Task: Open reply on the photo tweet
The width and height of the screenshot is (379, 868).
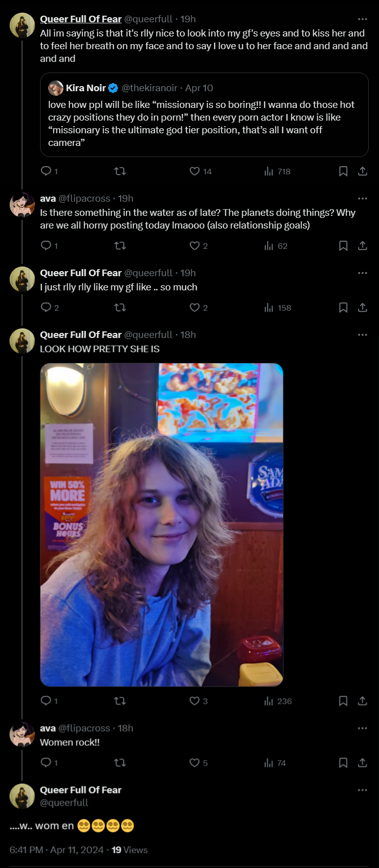Action: [49, 701]
